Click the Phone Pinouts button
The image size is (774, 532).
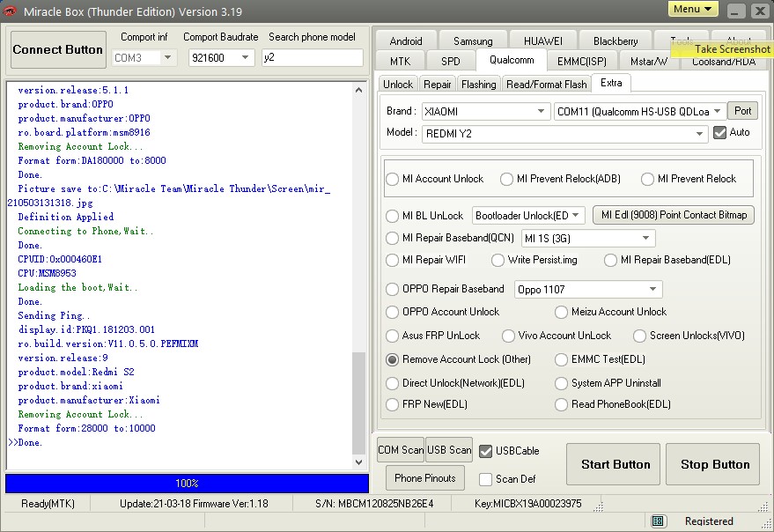click(425, 478)
